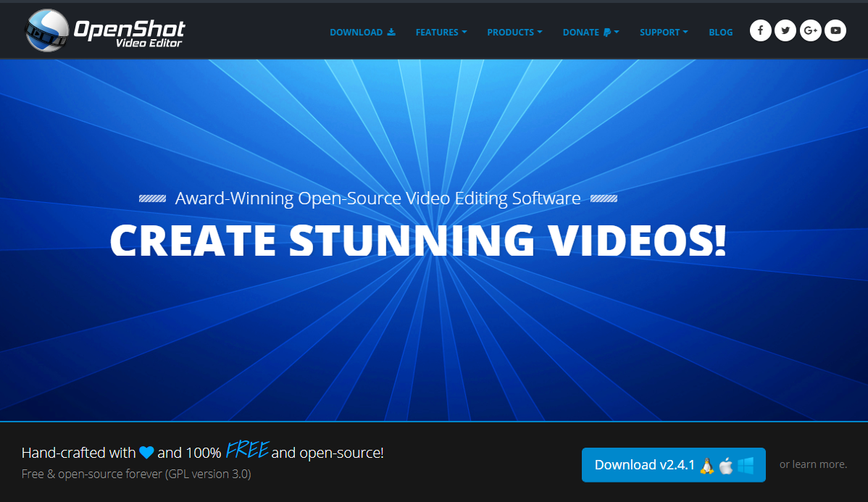Image resolution: width=868 pixels, height=502 pixels.
Task: Click the OpenShot logo film-reel icon
Action: [46, 31]
